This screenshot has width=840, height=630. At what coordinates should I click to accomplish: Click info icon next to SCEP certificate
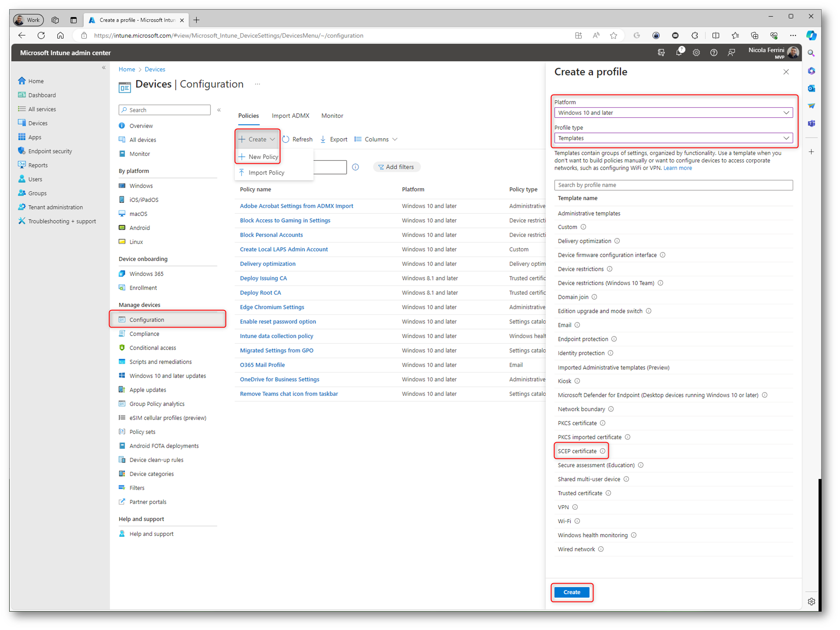coord(603,451)
